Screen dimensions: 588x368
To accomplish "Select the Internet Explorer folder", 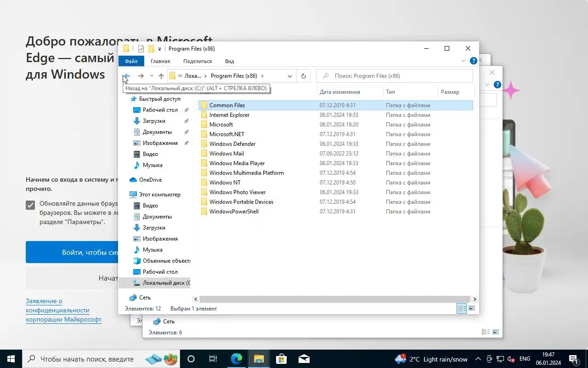I will (x=229, y=115).
